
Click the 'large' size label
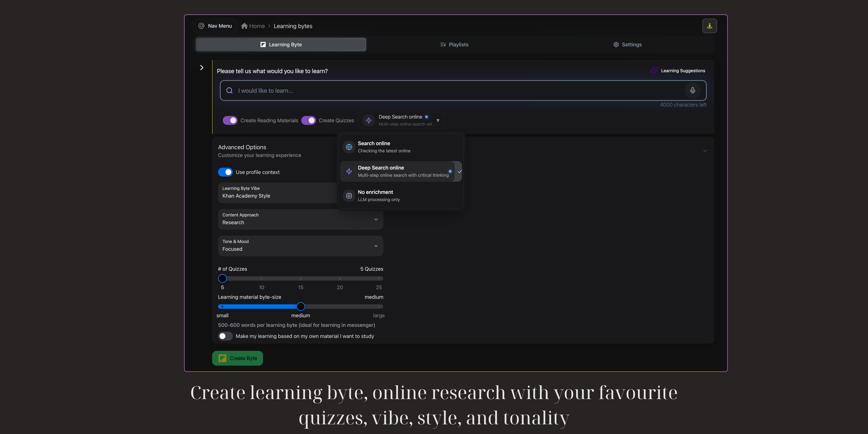pos(379,315)
